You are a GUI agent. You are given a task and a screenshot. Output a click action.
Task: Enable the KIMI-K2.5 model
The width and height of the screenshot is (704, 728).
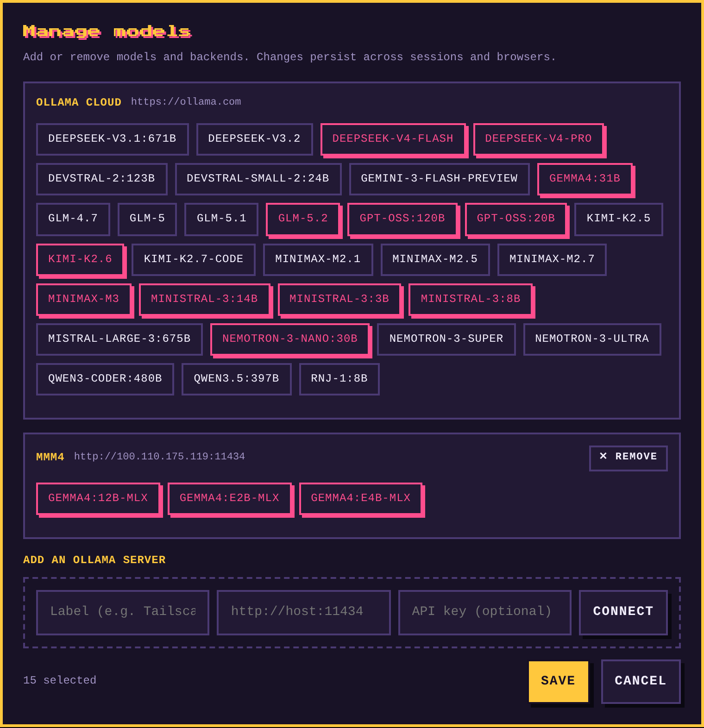tap(619, 219)
